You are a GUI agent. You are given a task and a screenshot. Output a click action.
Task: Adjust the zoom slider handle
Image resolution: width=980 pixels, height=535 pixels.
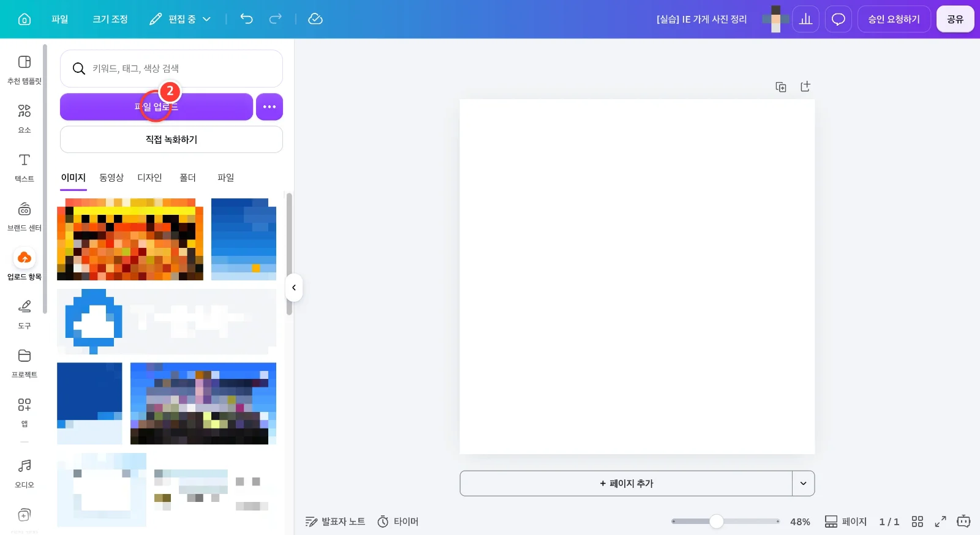[717, 522]
